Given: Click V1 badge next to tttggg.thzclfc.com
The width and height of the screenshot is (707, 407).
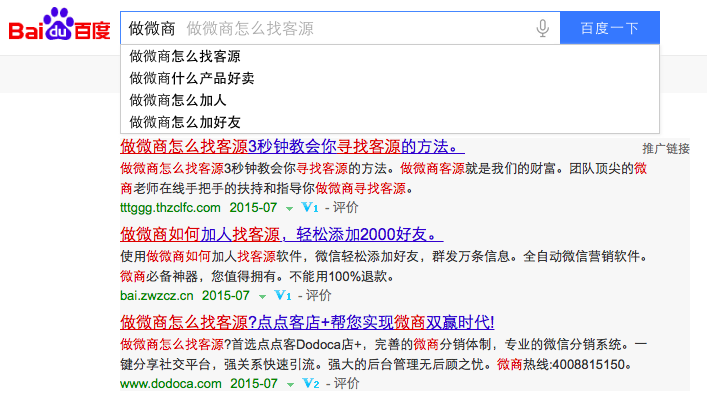Looking at the screenshot, I should (309, 208).
